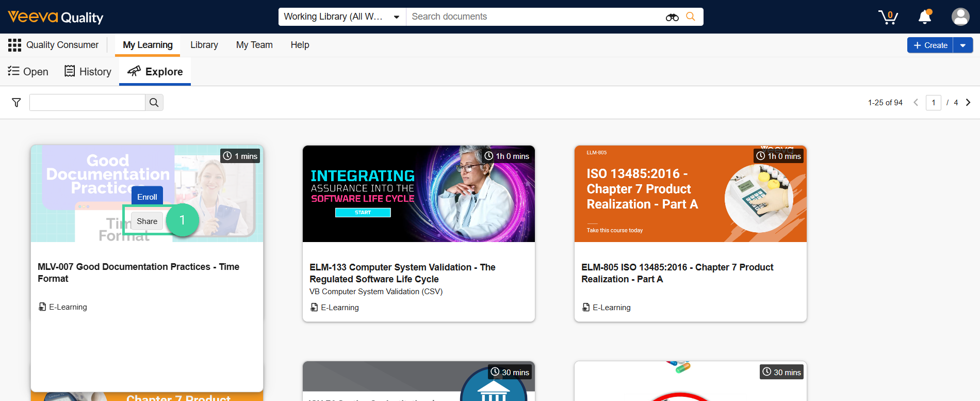Click the Explore search magnifier button
980x401 pixels.
(154, 103)
